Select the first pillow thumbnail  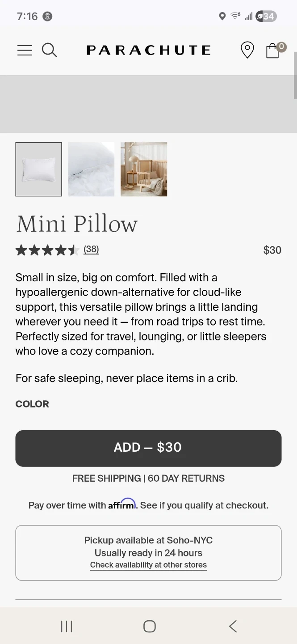pyautogui.click(x=39, y=169)
